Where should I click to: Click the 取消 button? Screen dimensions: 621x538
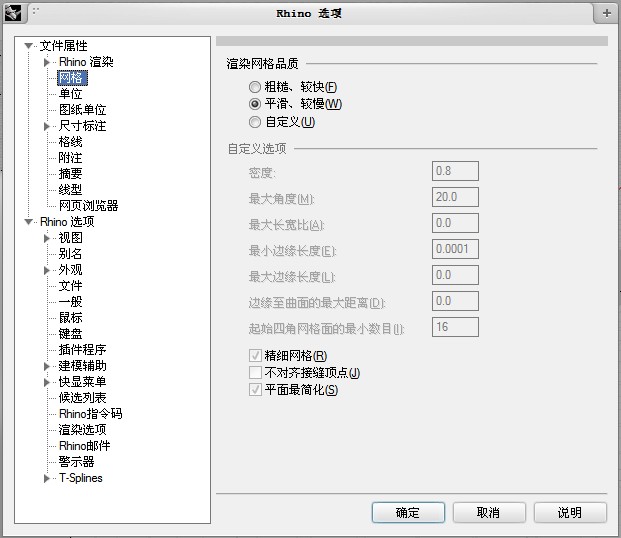coord(489,513)
